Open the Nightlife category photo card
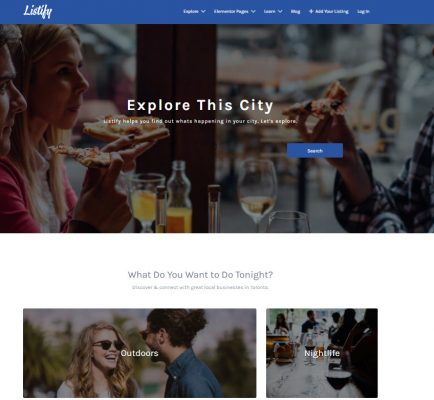This screenshot has height=400, width=434. pos(322,353)
